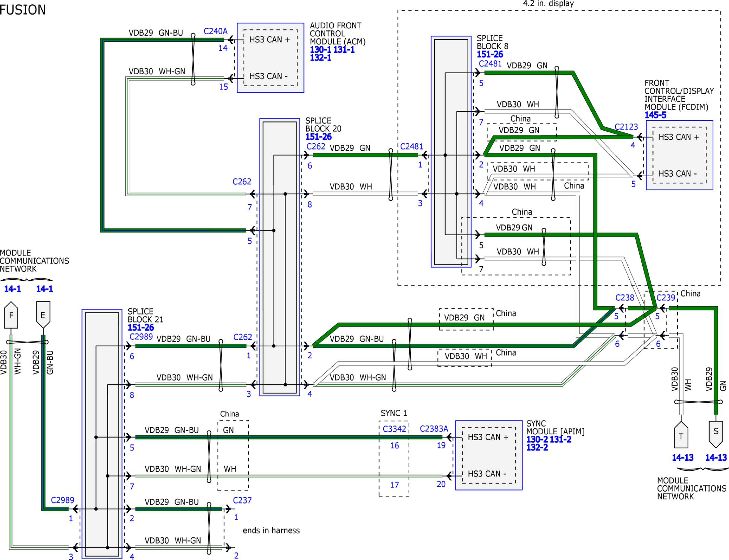Follow the 14-1 link above connector E
Screen dimensions: 729x560
pos(44,289)
